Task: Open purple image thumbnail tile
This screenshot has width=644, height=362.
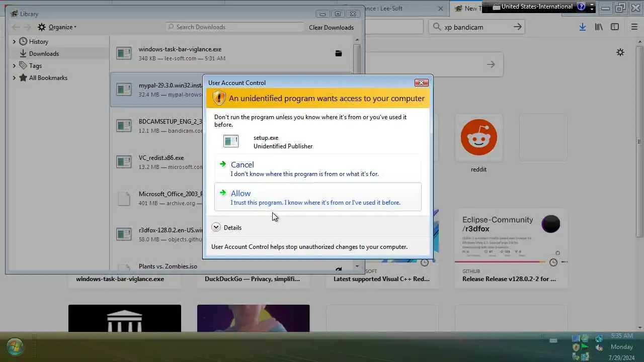Action: (x=254, y=318)
